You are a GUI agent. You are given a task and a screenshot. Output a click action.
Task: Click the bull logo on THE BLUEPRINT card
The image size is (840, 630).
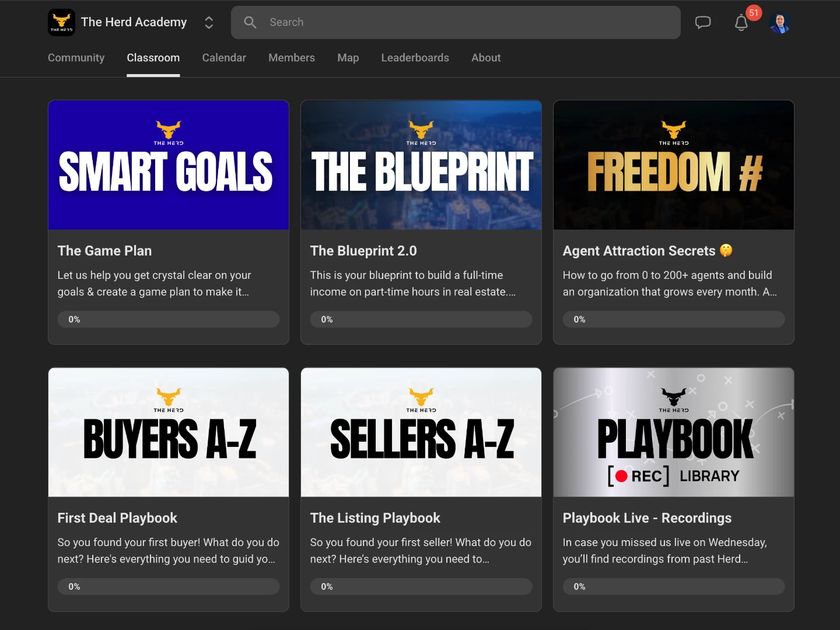pos(421,132)
